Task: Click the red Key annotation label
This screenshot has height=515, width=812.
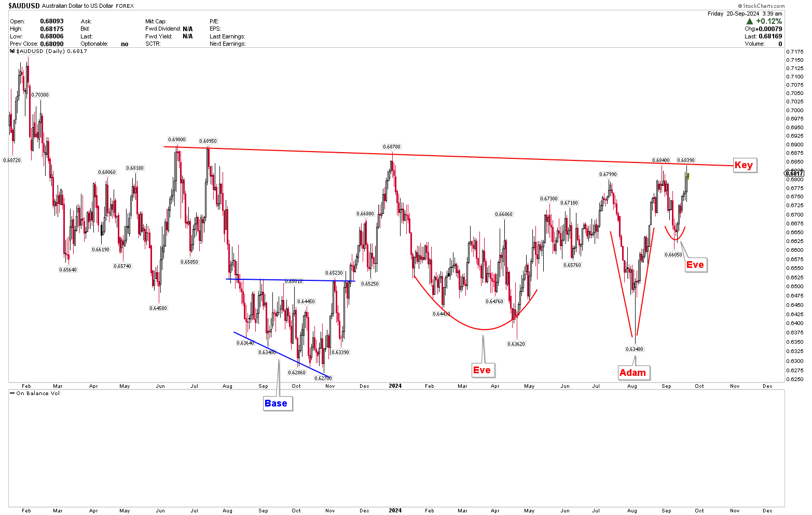Action: pos(744,165)
